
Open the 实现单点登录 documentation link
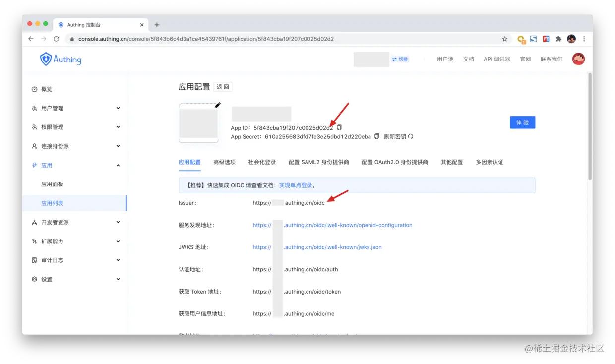point(296,185)
